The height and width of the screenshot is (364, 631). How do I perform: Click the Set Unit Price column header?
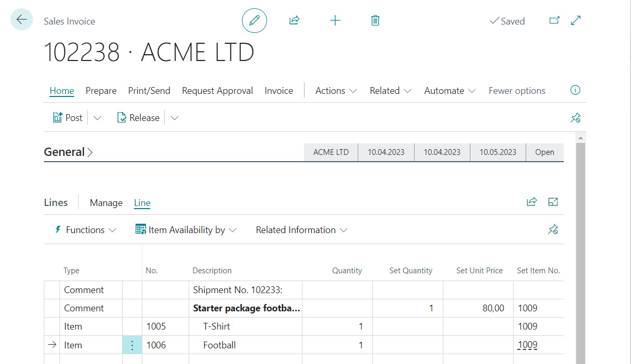coord(480,271)
